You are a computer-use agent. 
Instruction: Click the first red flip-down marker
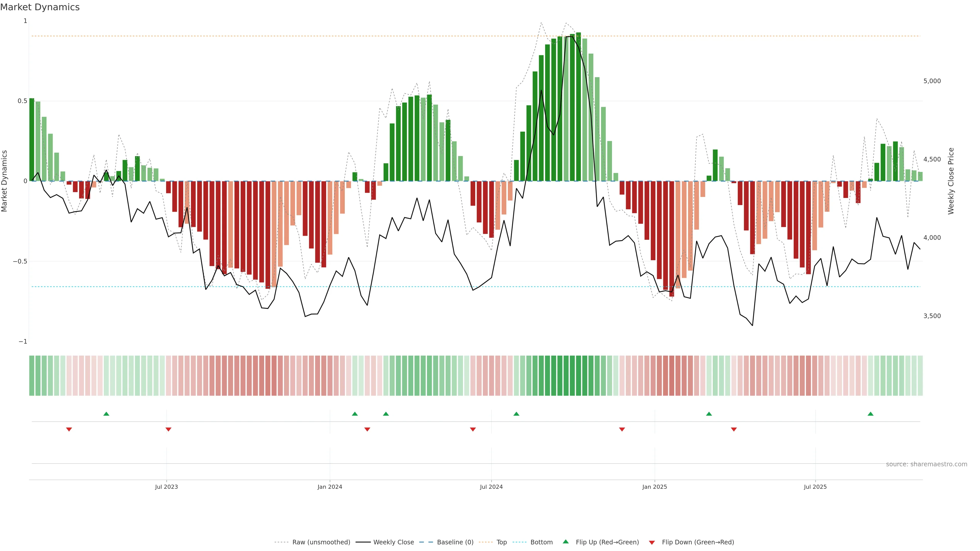(69, 429)
